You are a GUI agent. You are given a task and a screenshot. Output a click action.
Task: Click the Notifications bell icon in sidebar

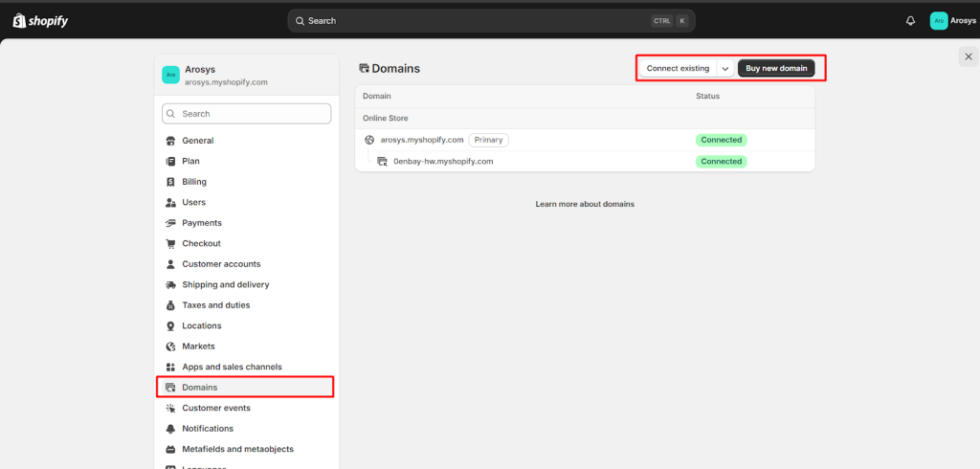[x=171, y=429]
